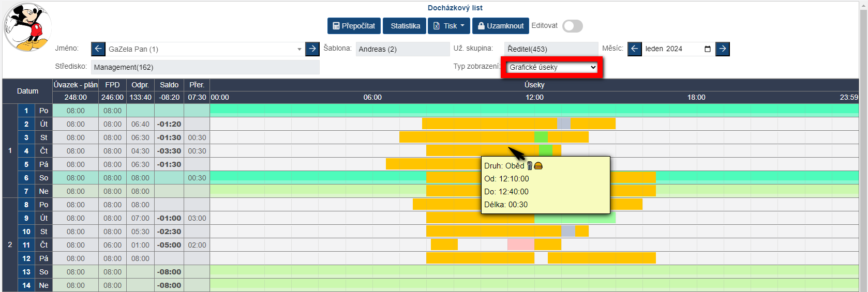
Task: Go to next month arrow
Action: (723, 49)
